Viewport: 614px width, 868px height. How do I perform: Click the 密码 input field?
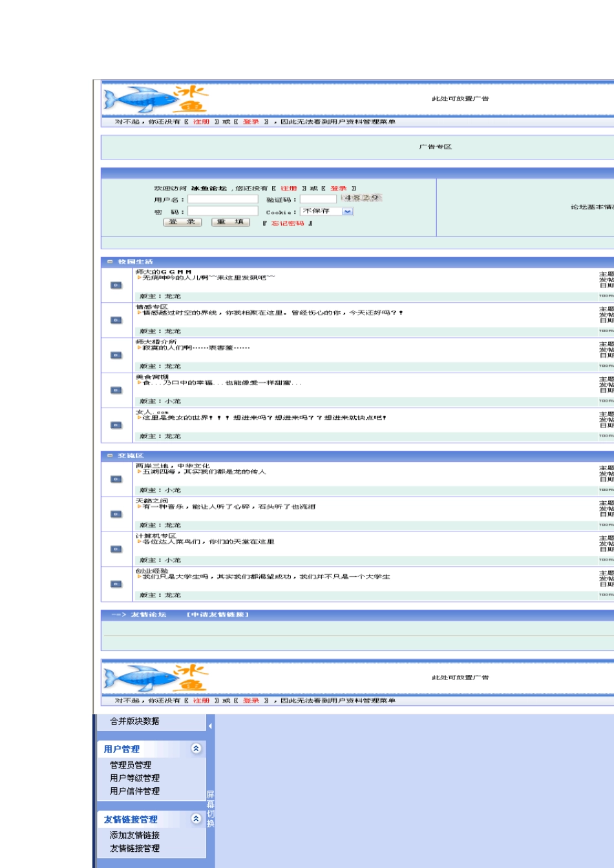223,211
